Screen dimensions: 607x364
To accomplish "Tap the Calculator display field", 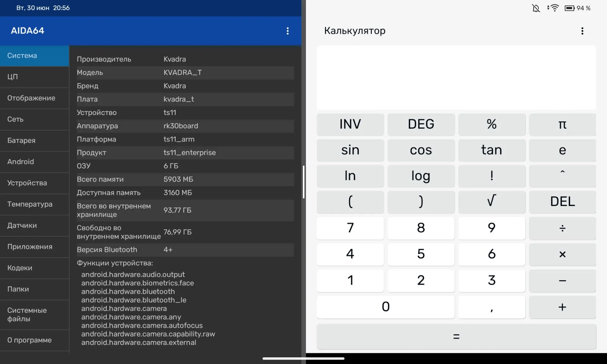I will click(x=456, y=78).
